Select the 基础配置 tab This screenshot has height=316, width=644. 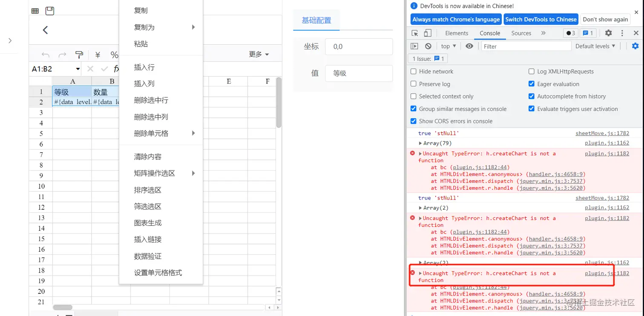click(x=316, y=20)
